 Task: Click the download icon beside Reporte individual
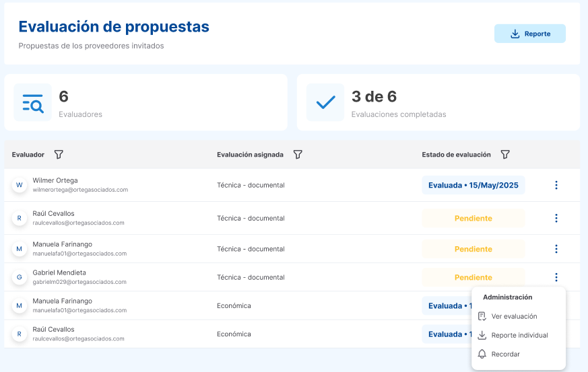point(482,335)
